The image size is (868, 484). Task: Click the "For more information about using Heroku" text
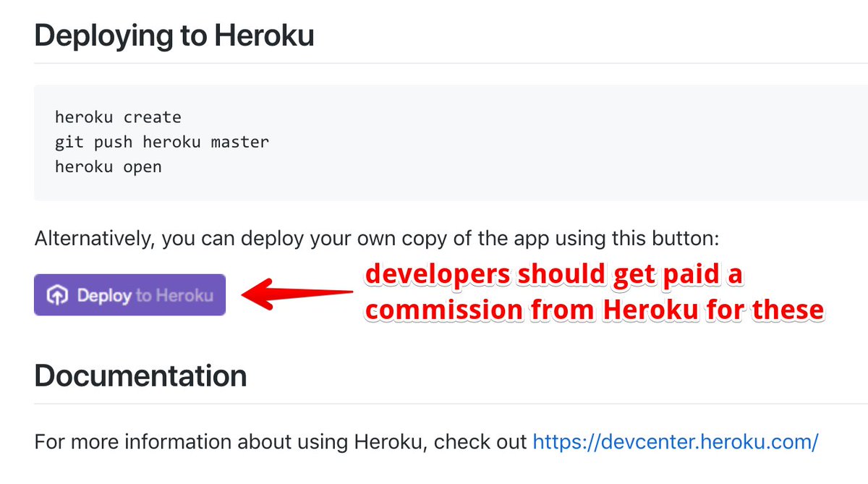click(x=281, y=441)
